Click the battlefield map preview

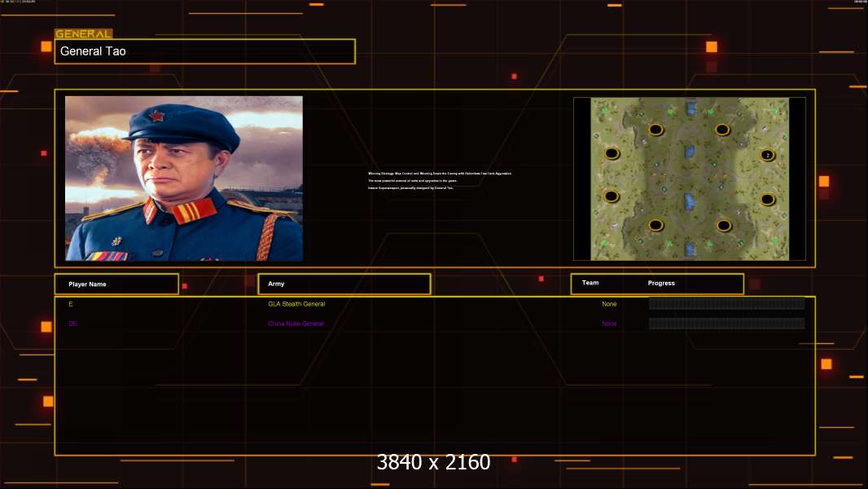coord(690,178)
